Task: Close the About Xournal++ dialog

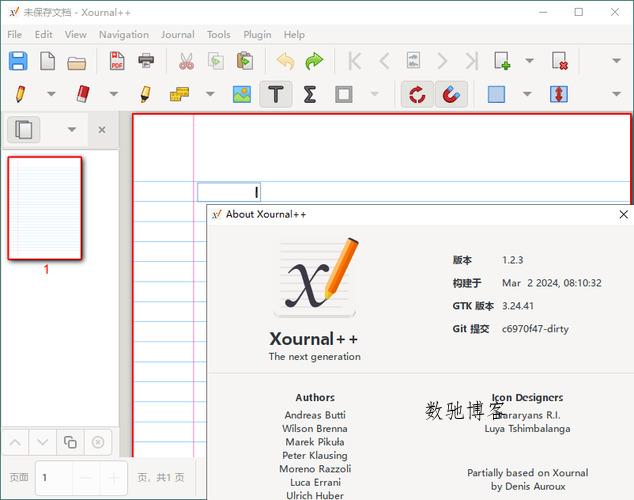Action: coord(623,214)
